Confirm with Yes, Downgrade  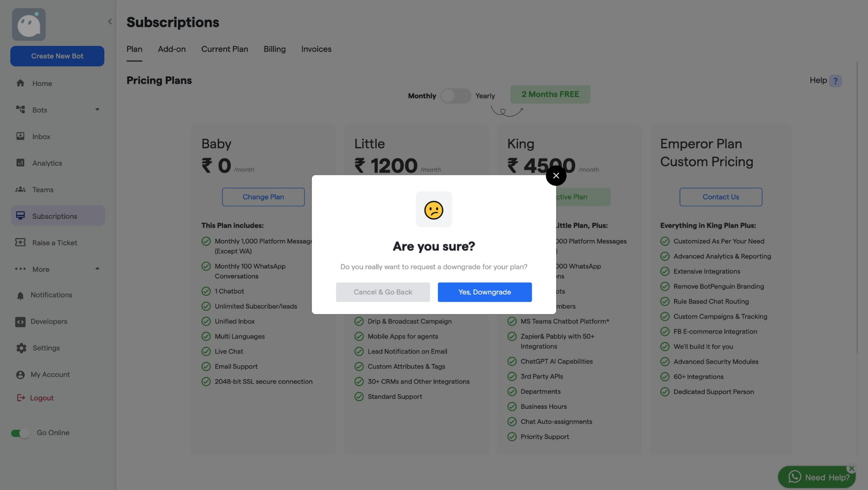point(484,292)
